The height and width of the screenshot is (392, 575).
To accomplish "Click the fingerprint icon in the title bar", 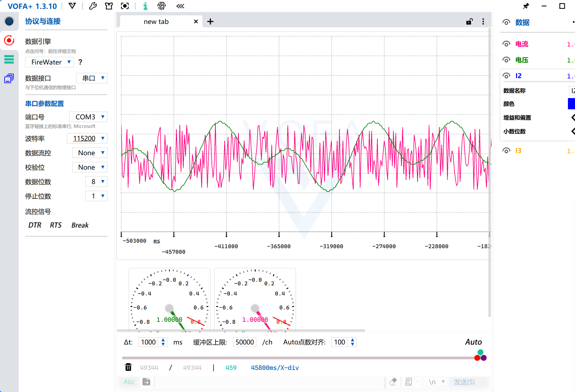I will [x=161, y=6].
